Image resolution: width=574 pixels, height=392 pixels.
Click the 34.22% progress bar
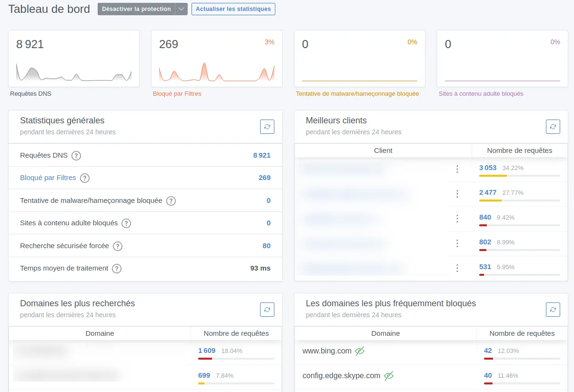point(520,176)
